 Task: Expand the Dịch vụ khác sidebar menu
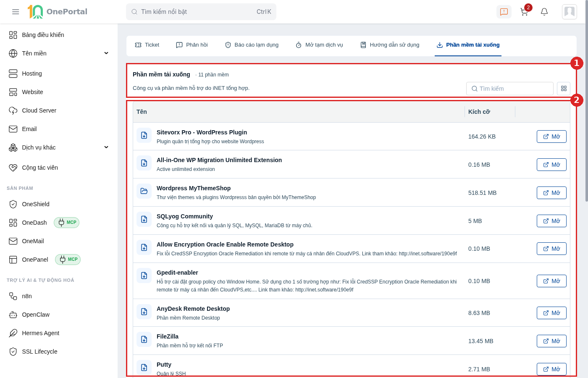click(59, 147)
